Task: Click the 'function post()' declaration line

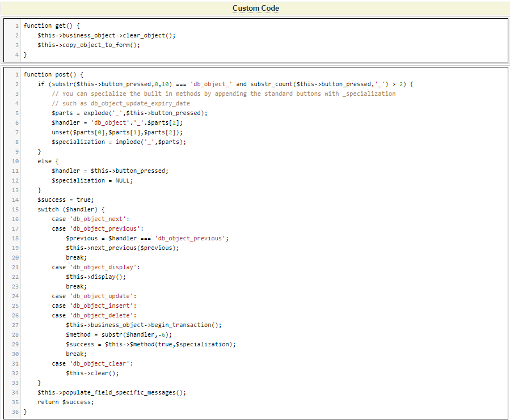Action: (54, 74)
